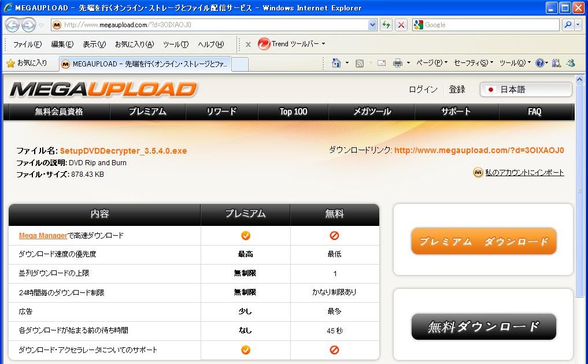
Task: Expand the Trend ツールバー dropdown arrow
Action: pyautogui.click(x=323, y=44)
